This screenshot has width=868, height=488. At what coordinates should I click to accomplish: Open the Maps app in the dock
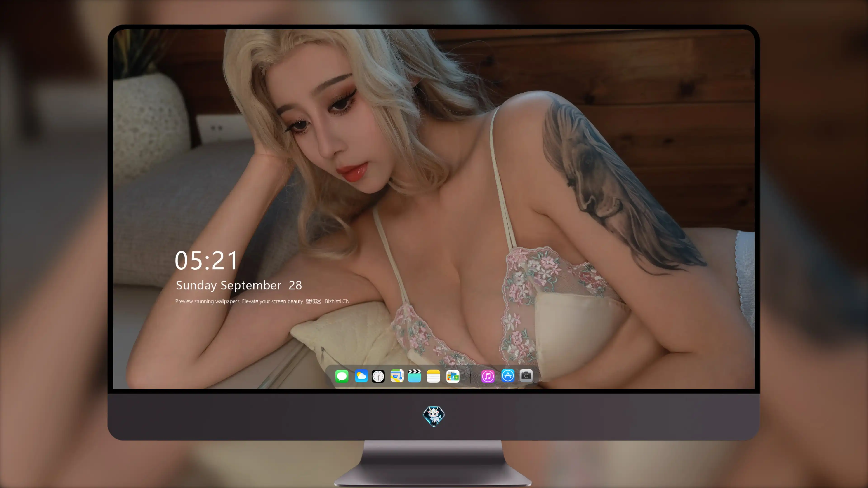click(397, 376)
